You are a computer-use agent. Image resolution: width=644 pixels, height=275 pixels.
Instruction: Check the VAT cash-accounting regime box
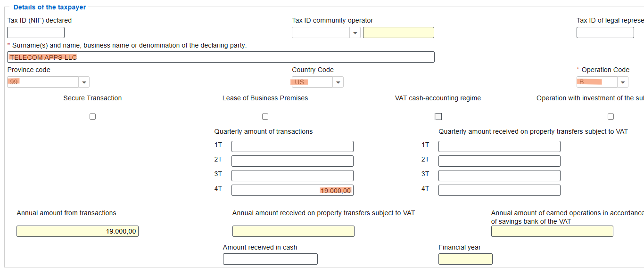pos(438,117)
